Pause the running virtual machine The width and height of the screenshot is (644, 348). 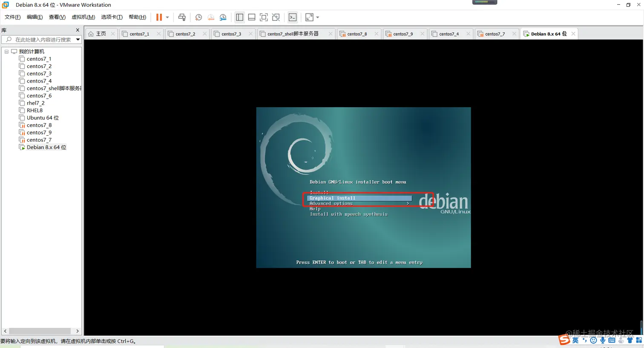coord(159,17)
